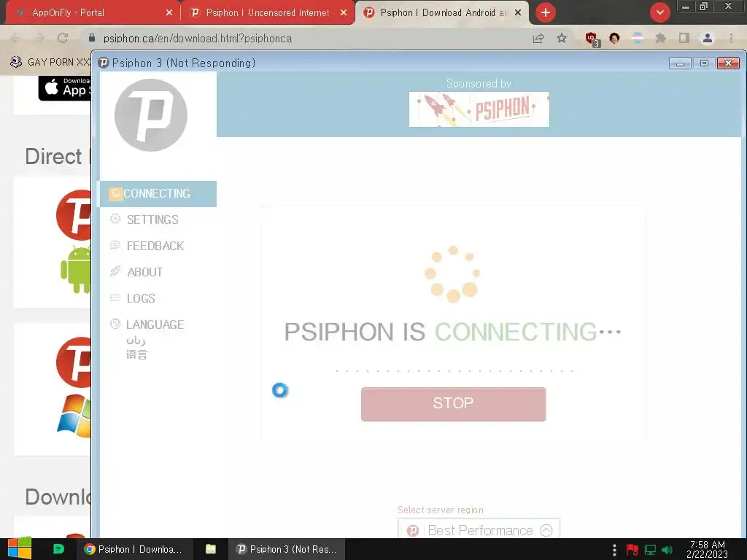Toggle the Chrome side panel icon

(684, 38)
